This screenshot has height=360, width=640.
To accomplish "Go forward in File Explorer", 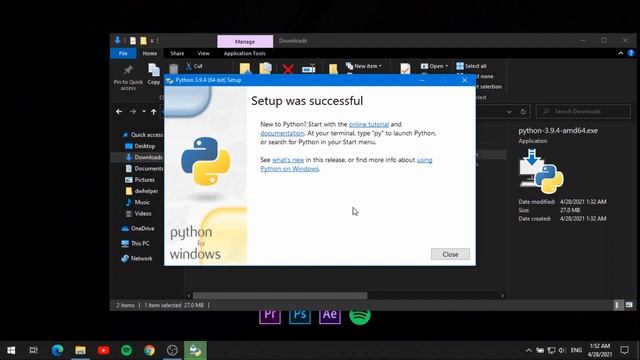I will [133, 111].
